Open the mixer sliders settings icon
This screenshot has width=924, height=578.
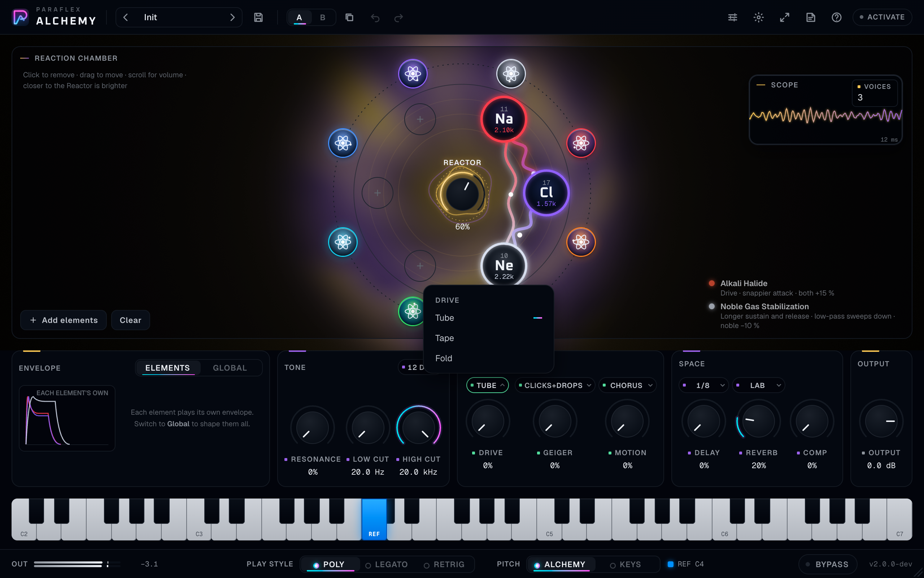click(732, 17)
